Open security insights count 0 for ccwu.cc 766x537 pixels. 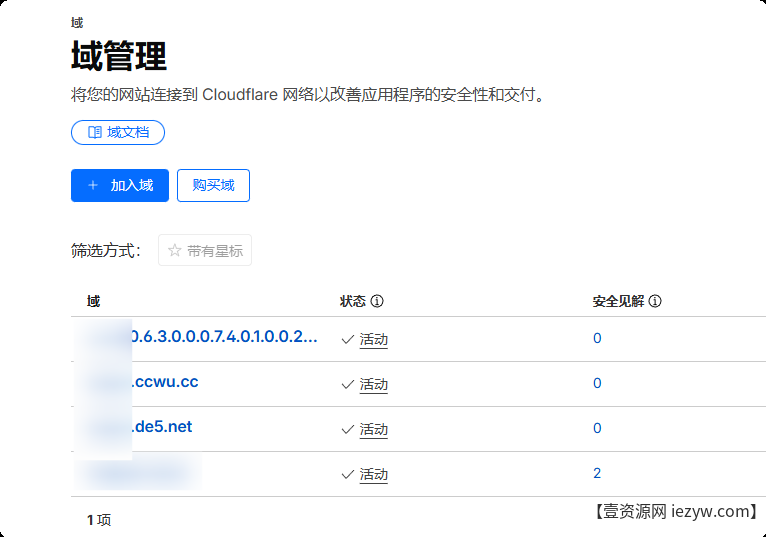coord(597,383)
